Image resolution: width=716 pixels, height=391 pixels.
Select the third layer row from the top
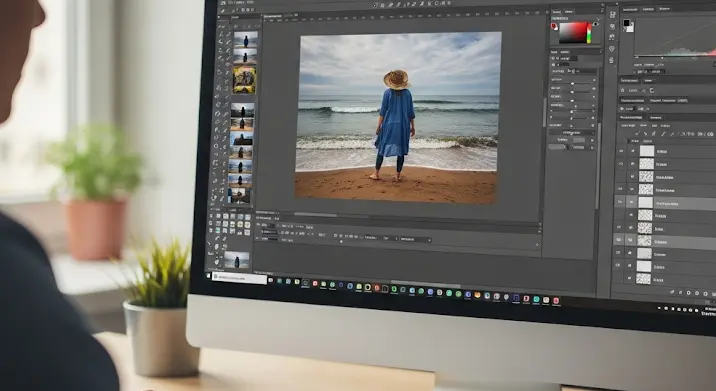pyautogui.click(x=665, y=177)
